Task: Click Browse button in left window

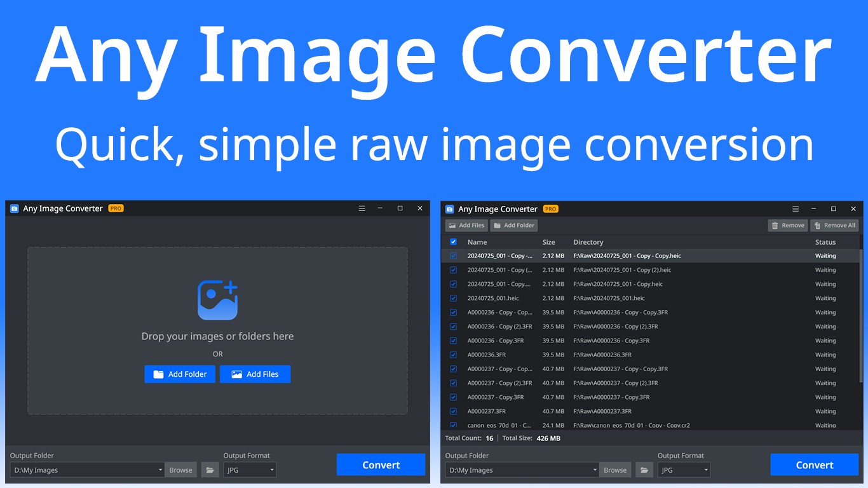Action: click(180, 470)
